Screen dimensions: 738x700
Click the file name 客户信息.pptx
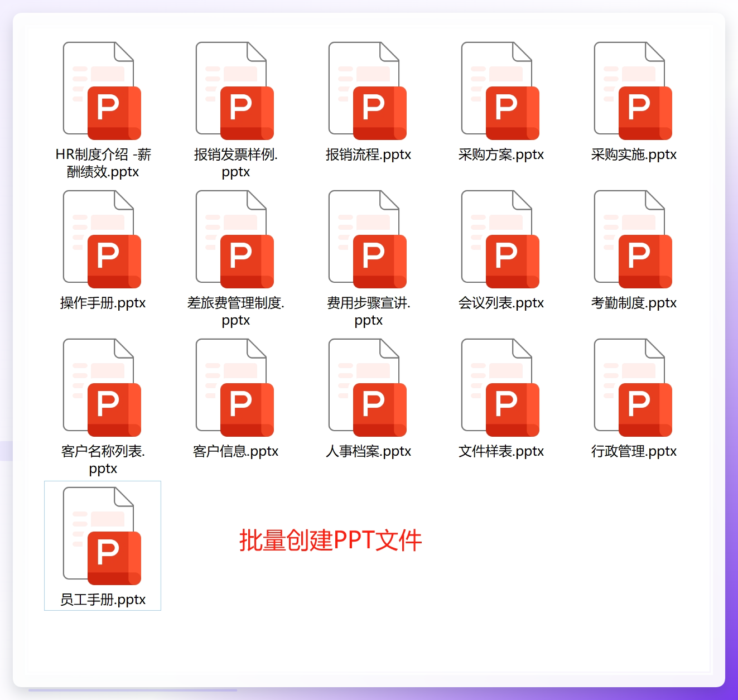pos(235,451)
